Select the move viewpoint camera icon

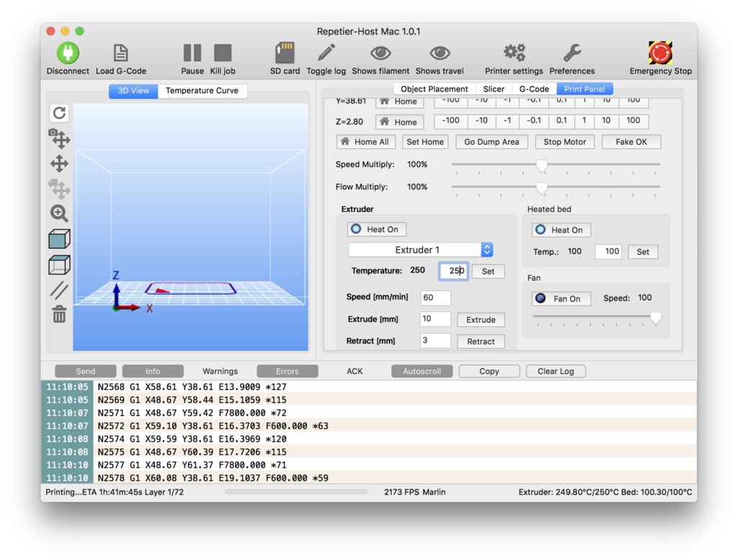59,138
